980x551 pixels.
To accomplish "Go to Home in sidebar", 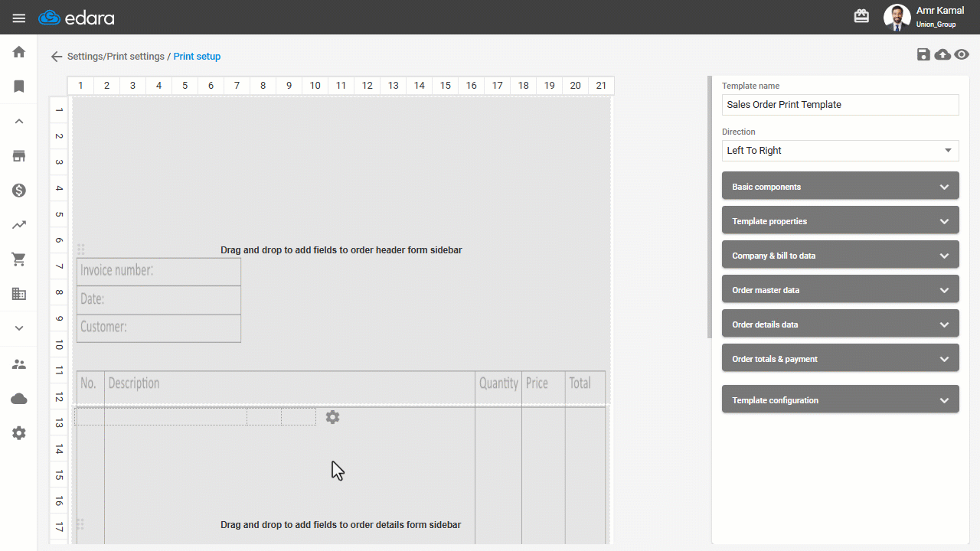I will click(x=19, y=52).
